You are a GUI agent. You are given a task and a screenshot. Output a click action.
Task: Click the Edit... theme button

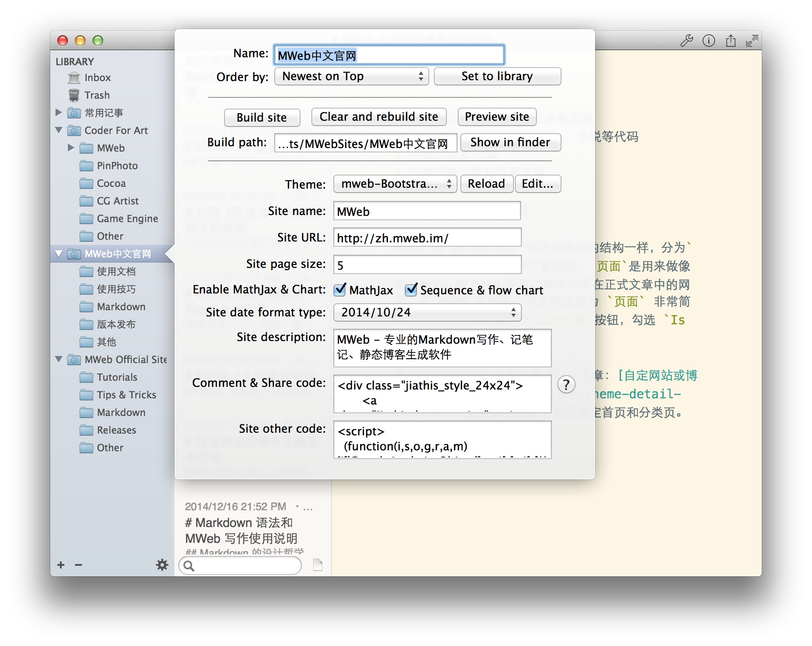[538, 184]
